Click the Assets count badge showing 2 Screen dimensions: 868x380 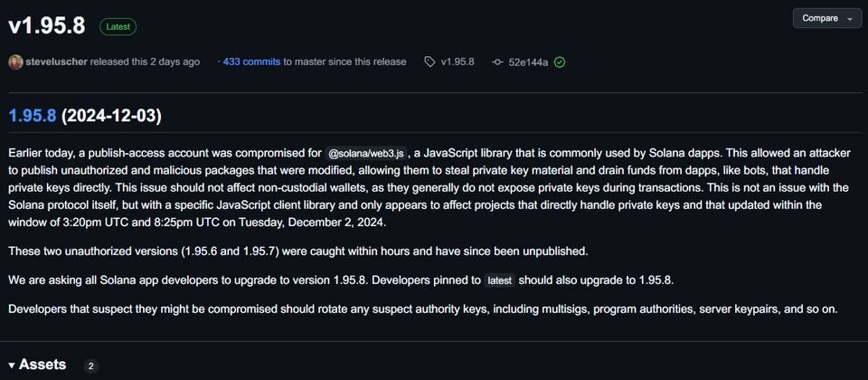point(91,366)
